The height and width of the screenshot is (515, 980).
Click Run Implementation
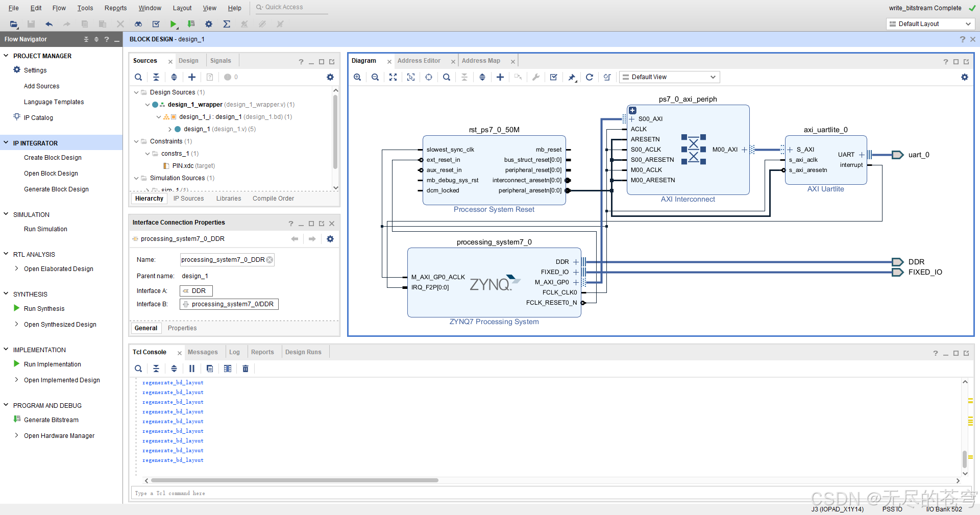[x=53, y=364]
